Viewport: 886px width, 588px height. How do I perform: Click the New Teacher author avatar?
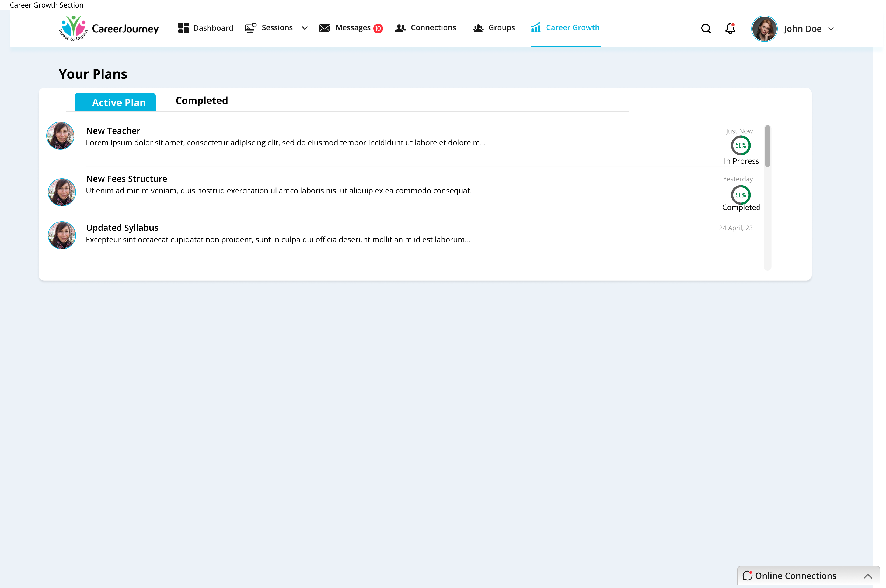(x=60, y=136)
